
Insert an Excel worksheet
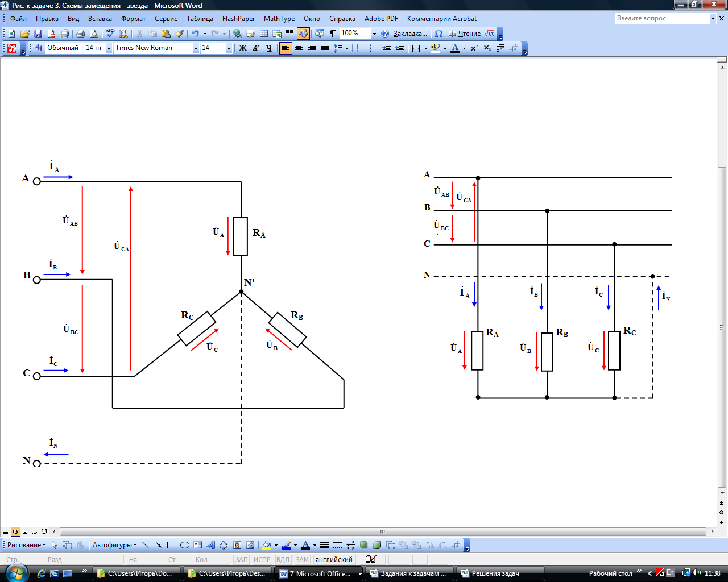(x=277, y=34)
